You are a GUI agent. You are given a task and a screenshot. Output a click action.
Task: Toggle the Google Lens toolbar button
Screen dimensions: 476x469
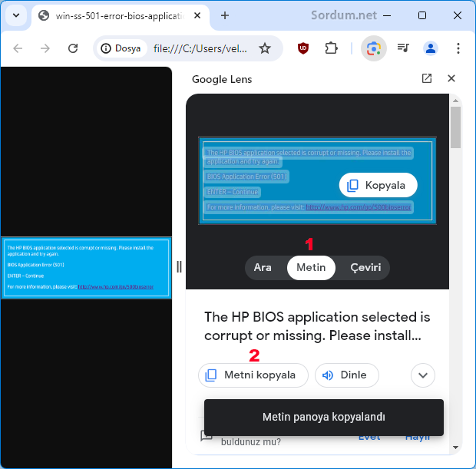[x=373, y=48]
